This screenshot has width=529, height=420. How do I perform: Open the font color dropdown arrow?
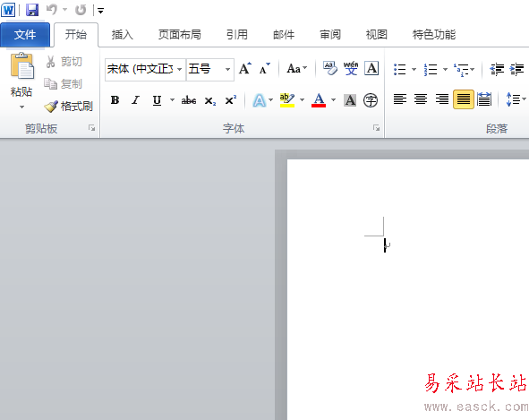334,100
